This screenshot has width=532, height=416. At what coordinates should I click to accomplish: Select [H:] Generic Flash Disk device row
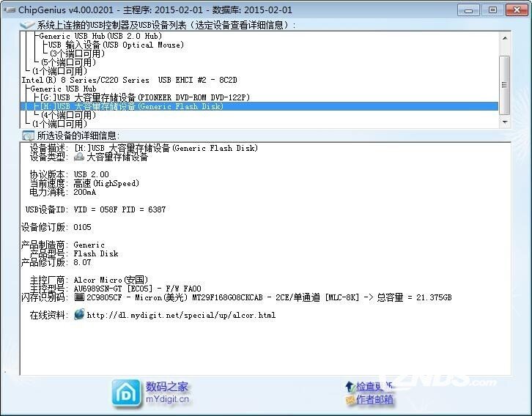click(259, 106)
